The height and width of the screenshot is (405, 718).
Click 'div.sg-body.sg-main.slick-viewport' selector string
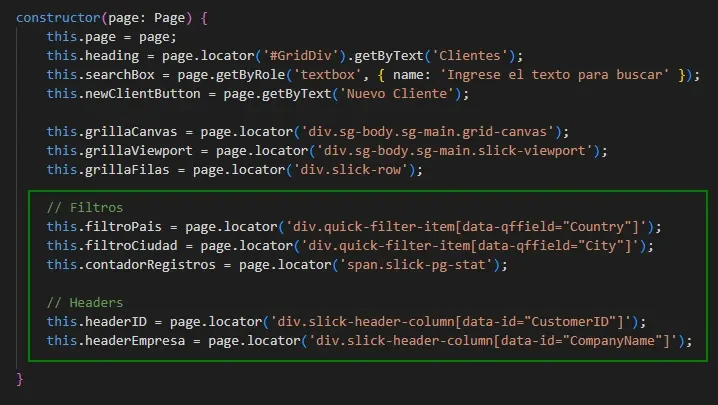[454, 151]
